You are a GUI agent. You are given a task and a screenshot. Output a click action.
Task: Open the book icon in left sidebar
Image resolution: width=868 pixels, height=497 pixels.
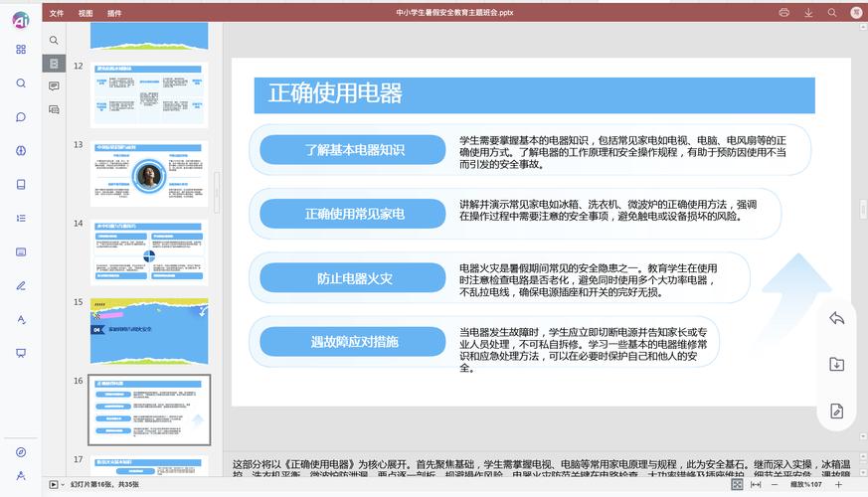[21, 184]
